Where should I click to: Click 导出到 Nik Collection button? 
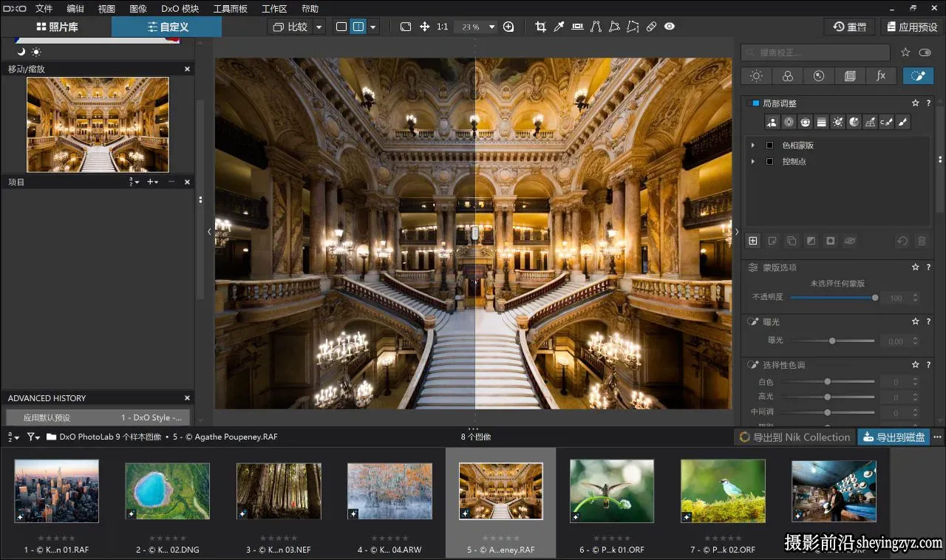(x=795, y=437)
